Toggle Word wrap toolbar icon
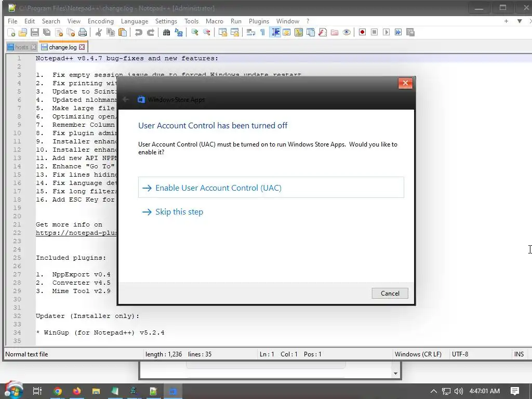This screenshot has width=532, height=399. click(251, 32)
